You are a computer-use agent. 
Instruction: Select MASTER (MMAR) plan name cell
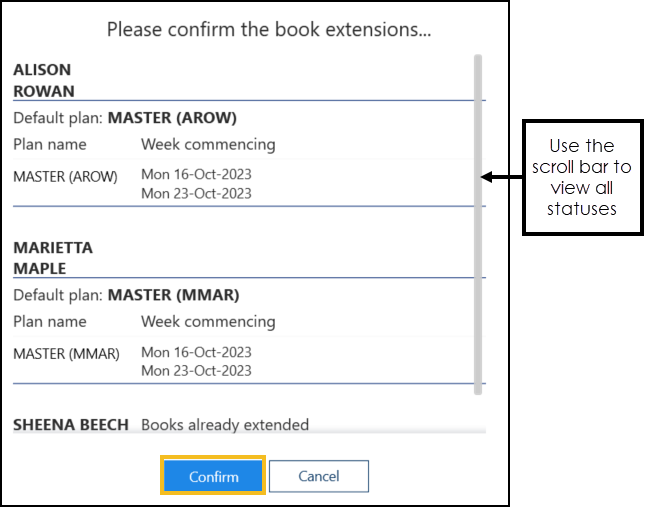(x=66, y=354)
